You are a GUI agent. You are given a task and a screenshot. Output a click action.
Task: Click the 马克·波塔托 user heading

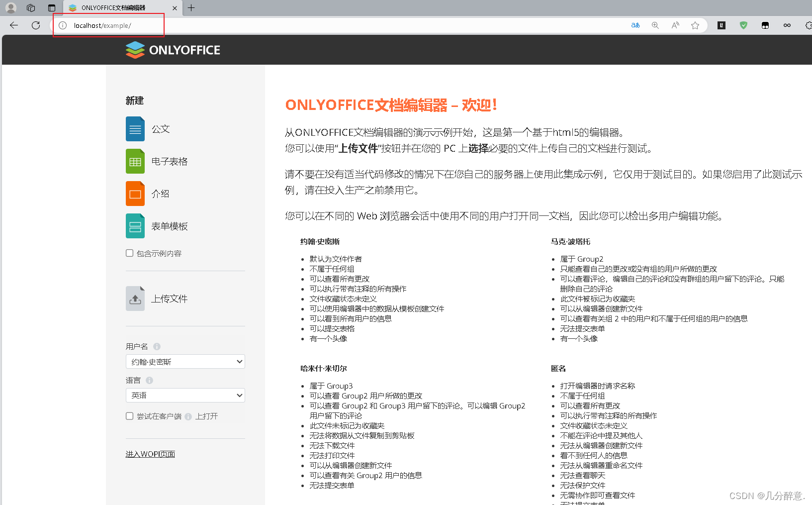pos(570,241)
